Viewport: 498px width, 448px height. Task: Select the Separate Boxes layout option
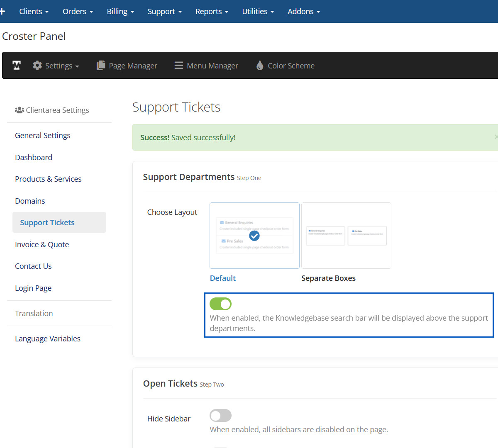(x=346, y=236)
